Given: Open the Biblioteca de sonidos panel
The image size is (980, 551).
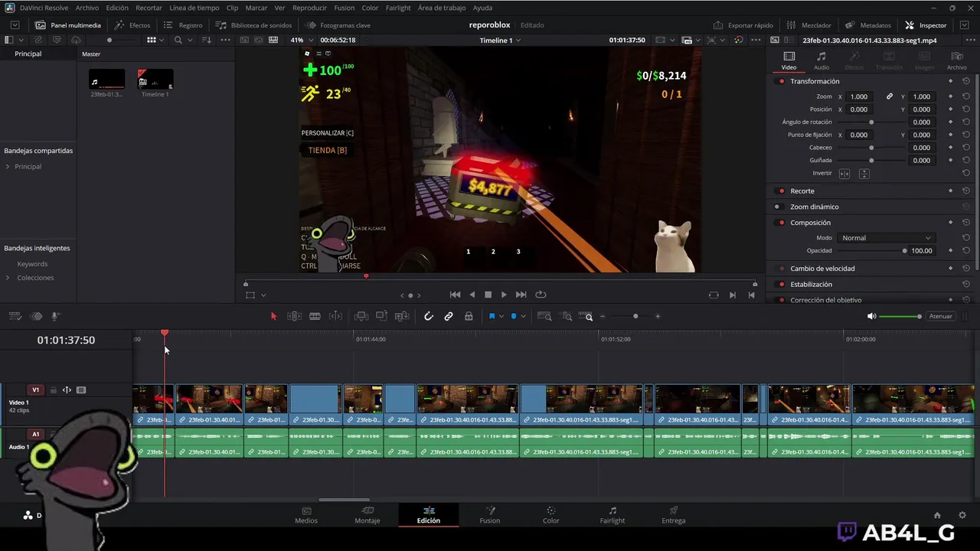Looking at the screenshot, I should click(253, 25).
